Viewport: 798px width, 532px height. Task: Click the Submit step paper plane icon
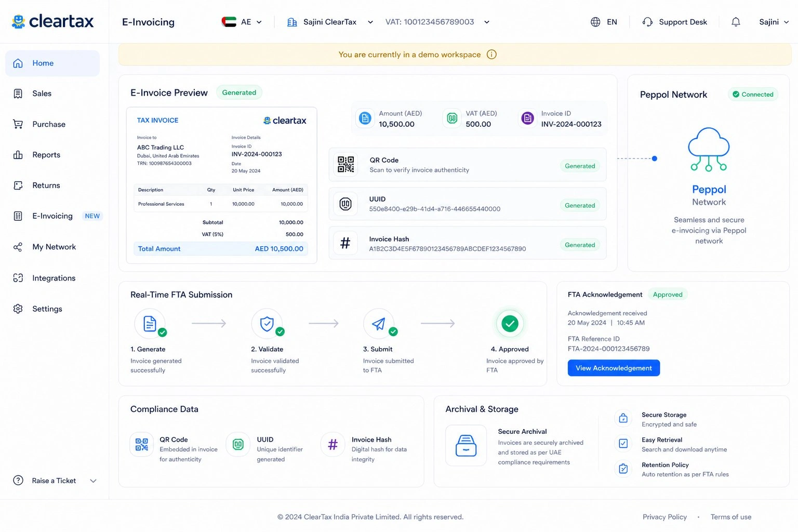pyautogui.click(x=379, y=324)
